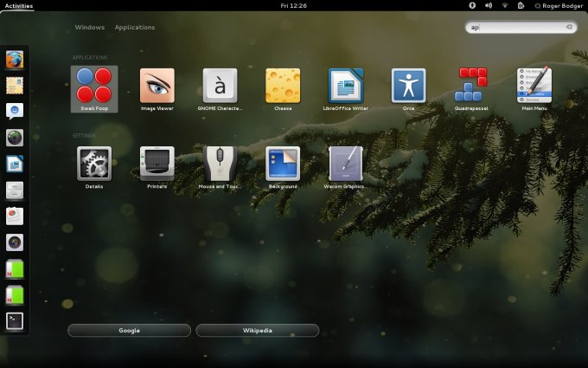Image resolution: width=588 pixels, height=368 pixels.
Task: Open the network indicator in top bar
Action: 505,5
